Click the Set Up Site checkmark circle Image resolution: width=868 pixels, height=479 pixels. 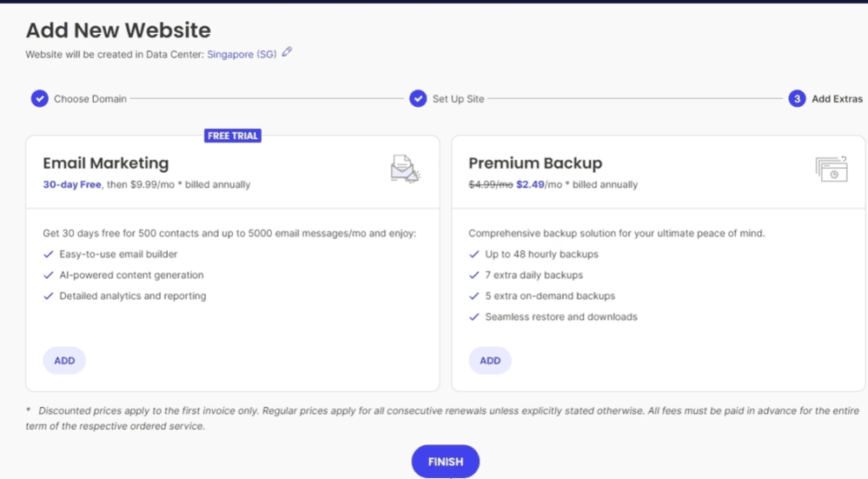click(418, 99)
